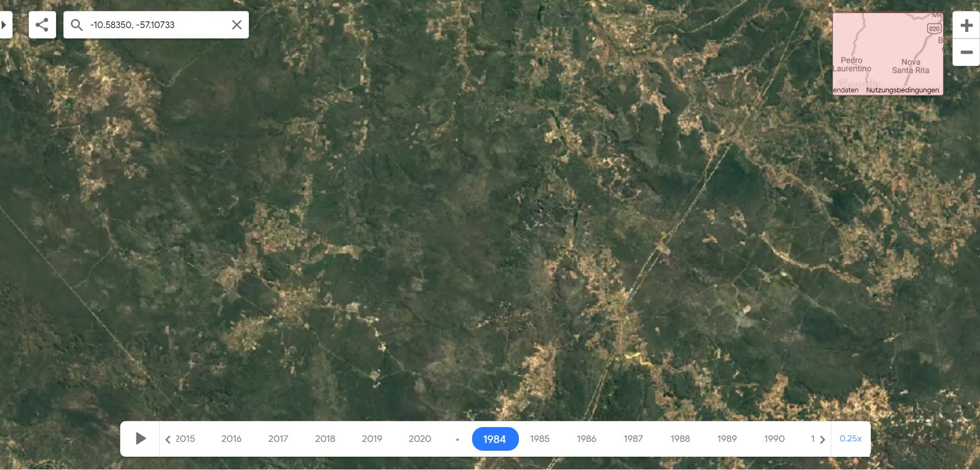
Task: Start timelapse playback
Action: [140, 439]
